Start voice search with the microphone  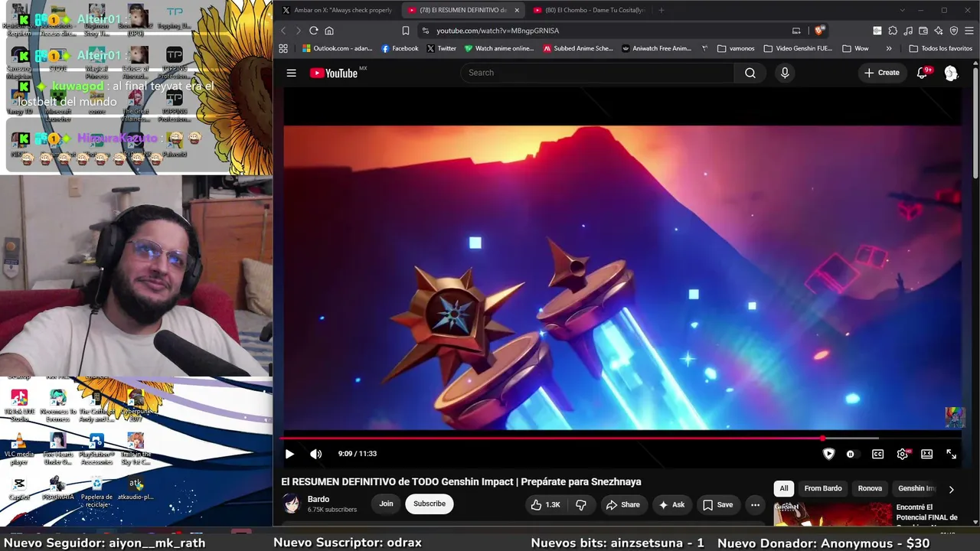pos(784,73)
